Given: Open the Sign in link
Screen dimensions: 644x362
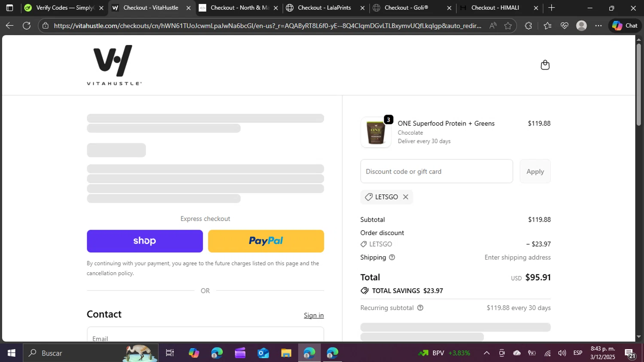Looking at the screenshot, I should pos(314,315).
